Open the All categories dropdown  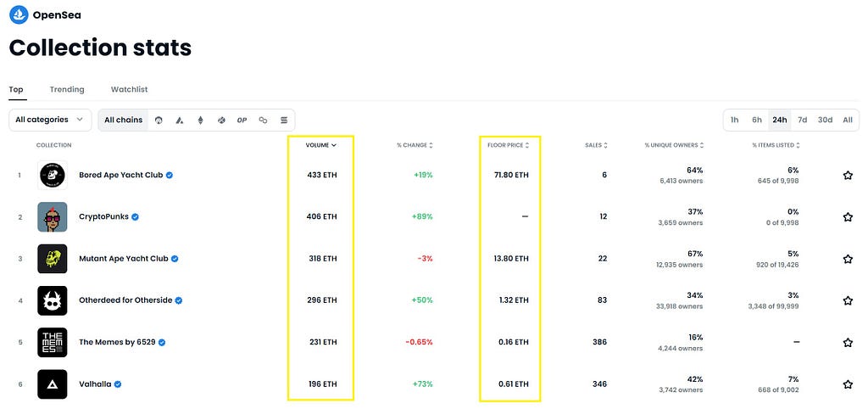(50, 120)
